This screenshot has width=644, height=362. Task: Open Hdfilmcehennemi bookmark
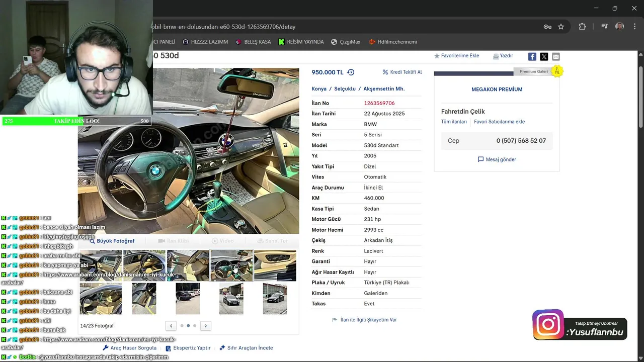point(393,42)
